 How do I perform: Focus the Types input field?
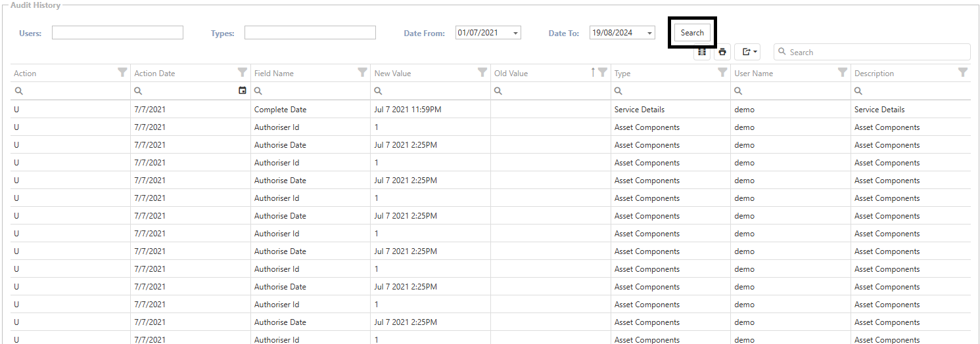pyautogui.click(x=310, y=33)
